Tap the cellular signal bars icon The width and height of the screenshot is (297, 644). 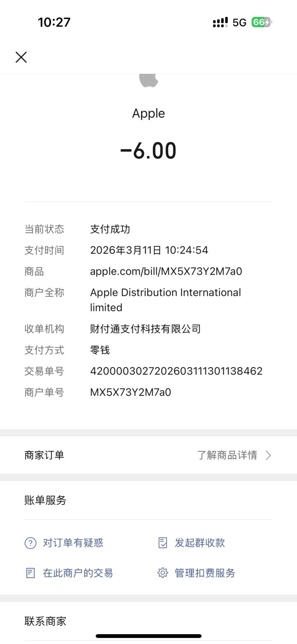click(220, 22)
